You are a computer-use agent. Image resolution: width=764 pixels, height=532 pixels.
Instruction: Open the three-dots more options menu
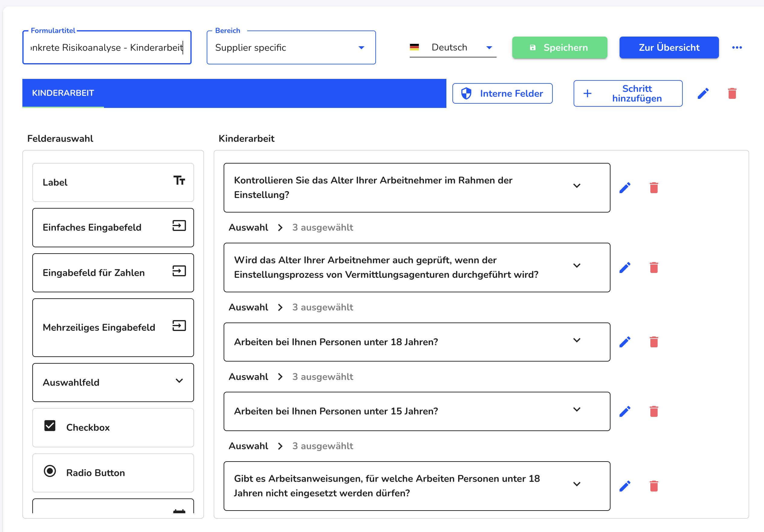(x=737, y=47)
